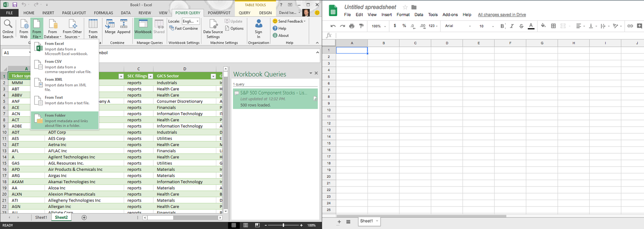
Task: Click the Print icon in Google Sheets
Action: [x=352, y=26]
